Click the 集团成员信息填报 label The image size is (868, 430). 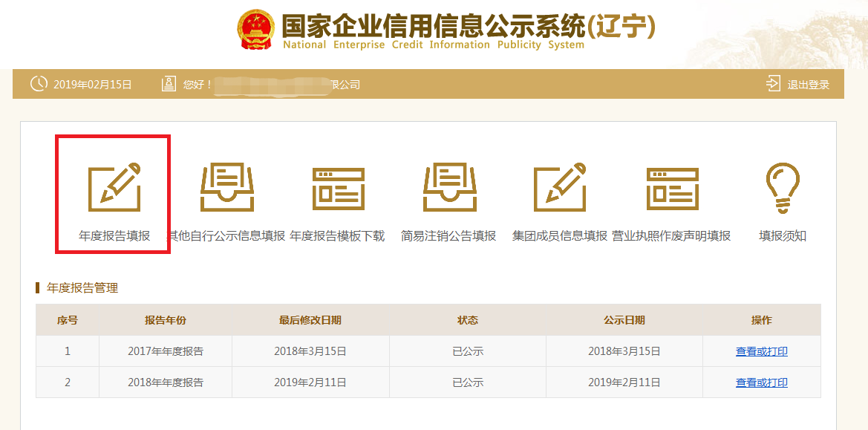560,235
